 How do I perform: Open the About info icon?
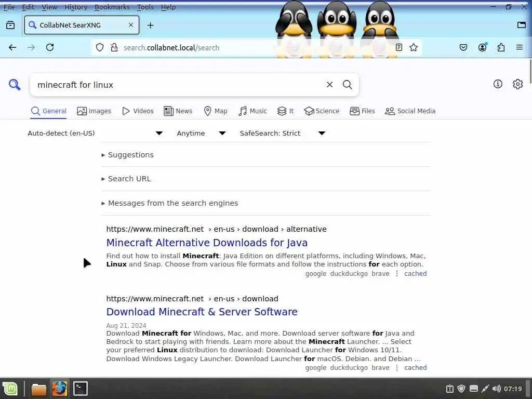click(x=497, y=84)
